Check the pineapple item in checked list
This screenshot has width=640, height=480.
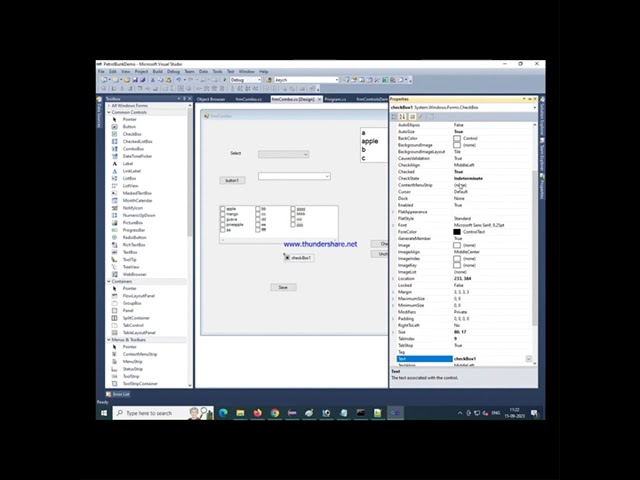(222, 224)
